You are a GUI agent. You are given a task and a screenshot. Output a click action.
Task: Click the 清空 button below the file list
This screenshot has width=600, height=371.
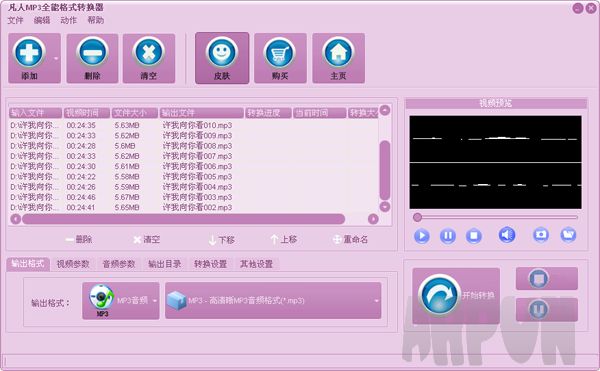[x=146, y=240]
